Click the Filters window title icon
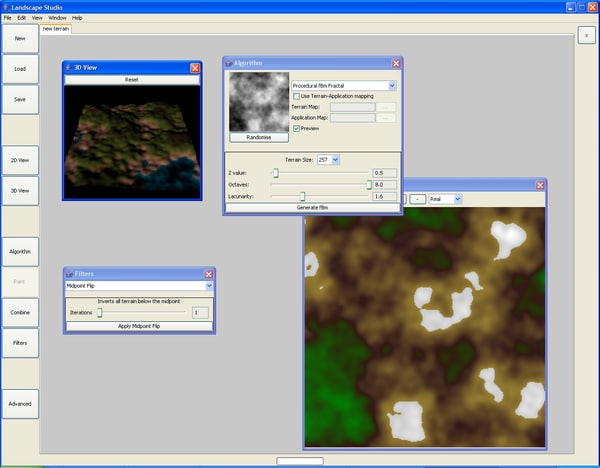The height and width of the screenshot is (468, 600). tap(70, 274)
